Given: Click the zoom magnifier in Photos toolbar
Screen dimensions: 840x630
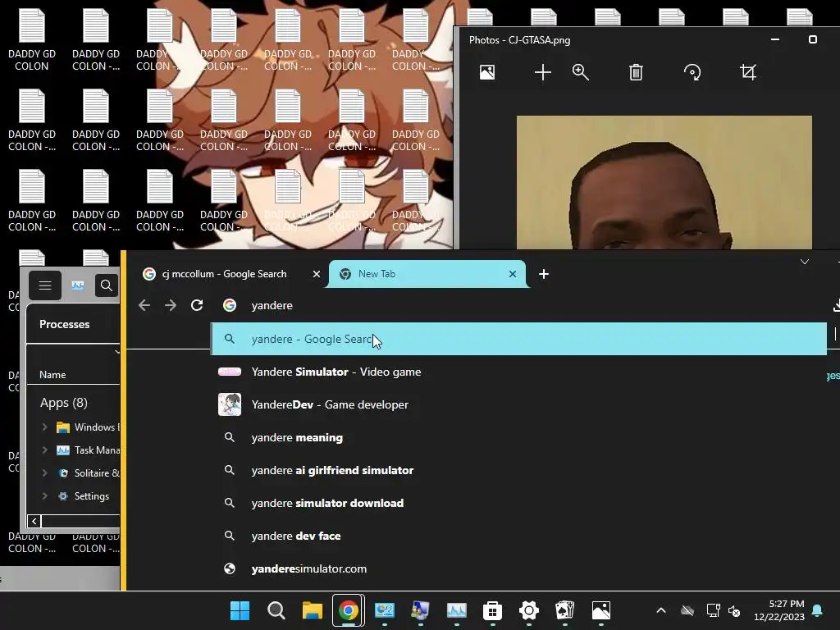Looking at the screenshot, I should 581,72.
